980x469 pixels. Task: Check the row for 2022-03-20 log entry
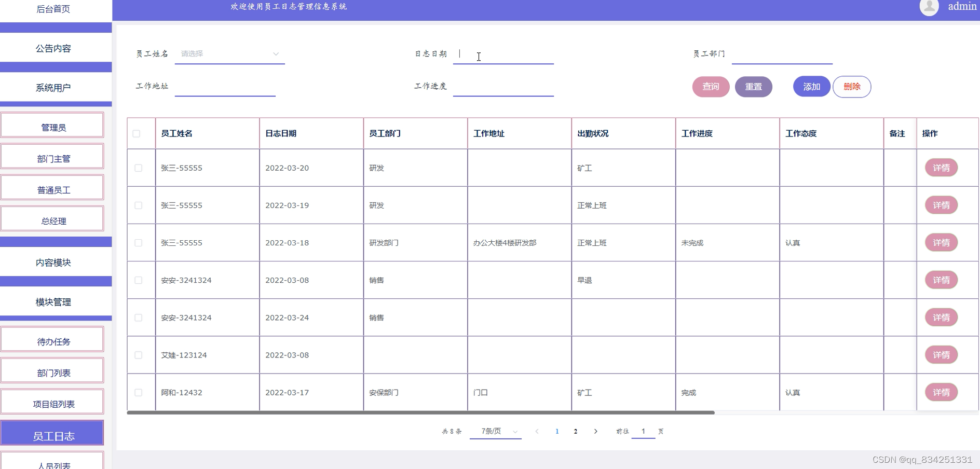click(x=139, y=168)
